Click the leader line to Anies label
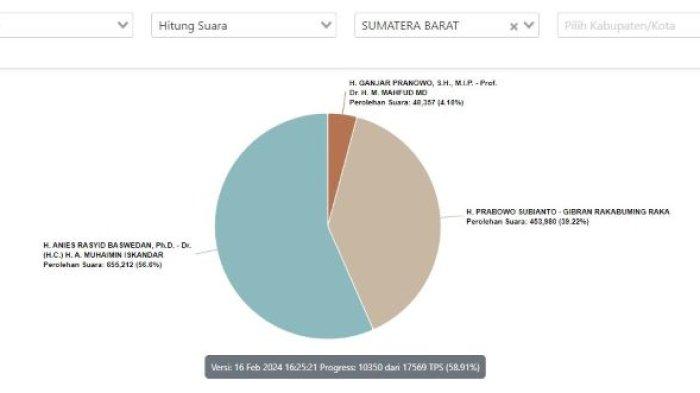 (206, 252)
